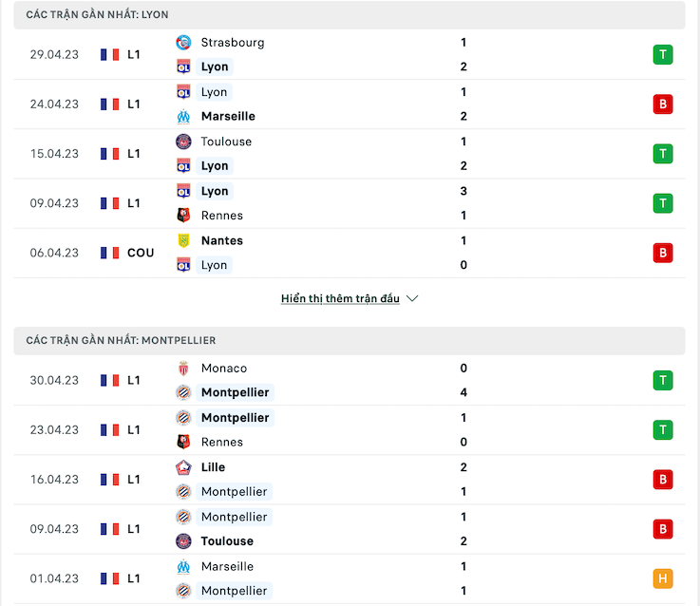Click the Monaco club crest icon

click(183, 369)
